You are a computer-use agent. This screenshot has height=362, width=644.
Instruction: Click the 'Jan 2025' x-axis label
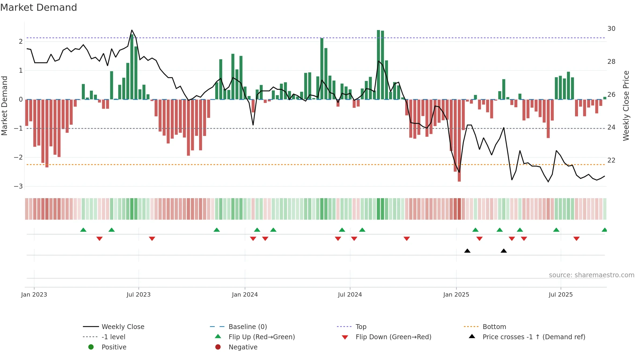coord(456,294)
